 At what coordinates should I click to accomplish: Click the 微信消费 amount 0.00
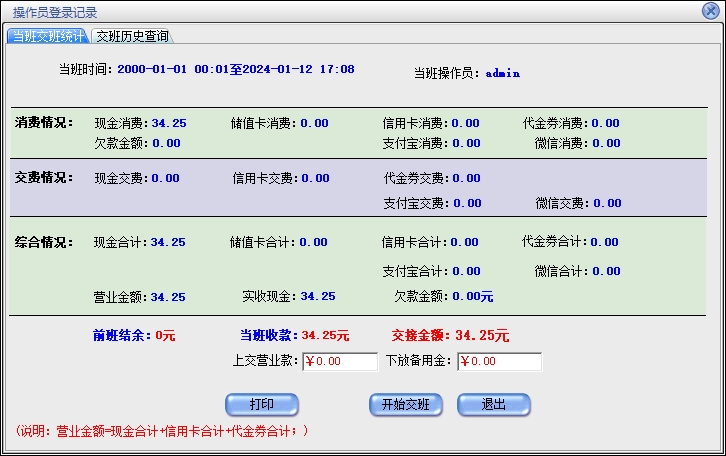(605, 143)
